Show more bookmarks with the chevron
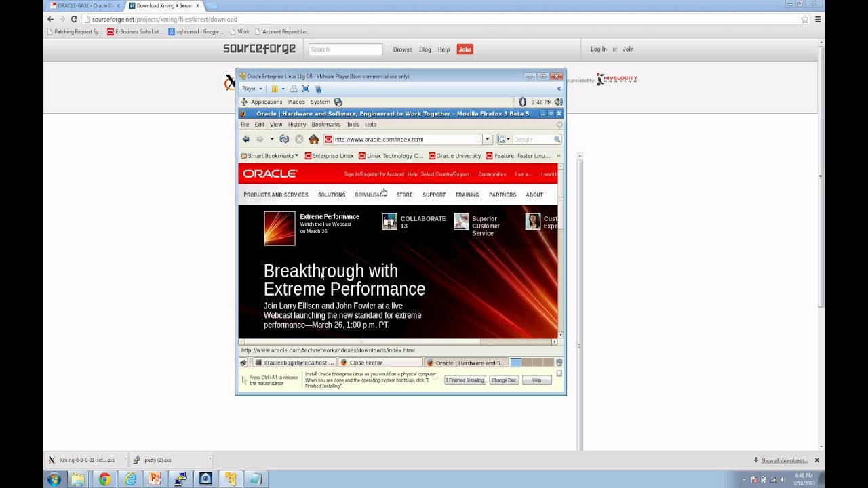This screenshot has height=488, width=868. coord(558,156)
